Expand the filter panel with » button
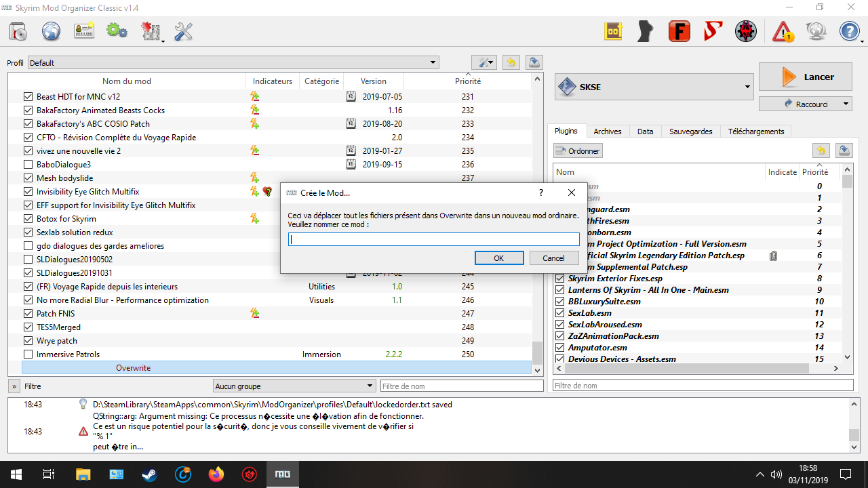This screenshot has width=868, height=488. coord(14,386)
